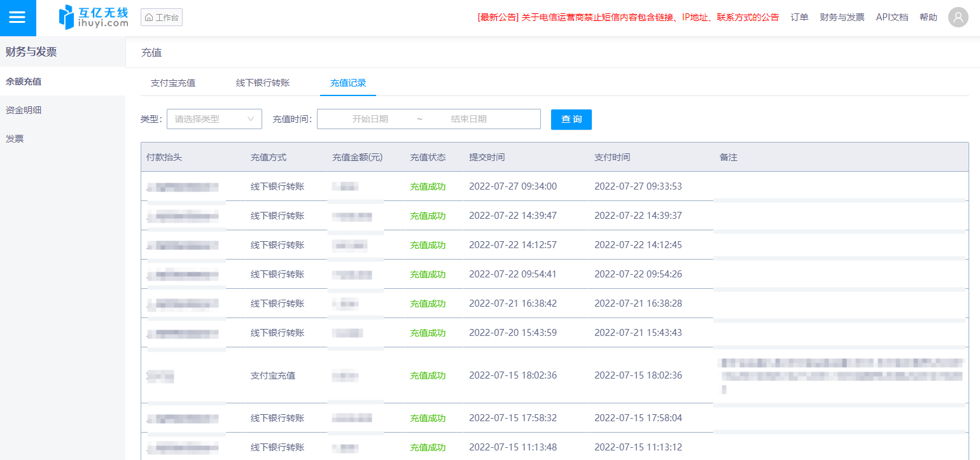Image resolution: width=980 pixels, height=460 pixels.
Task: Open the hamburger menu icon
Action: coord(18,18)
